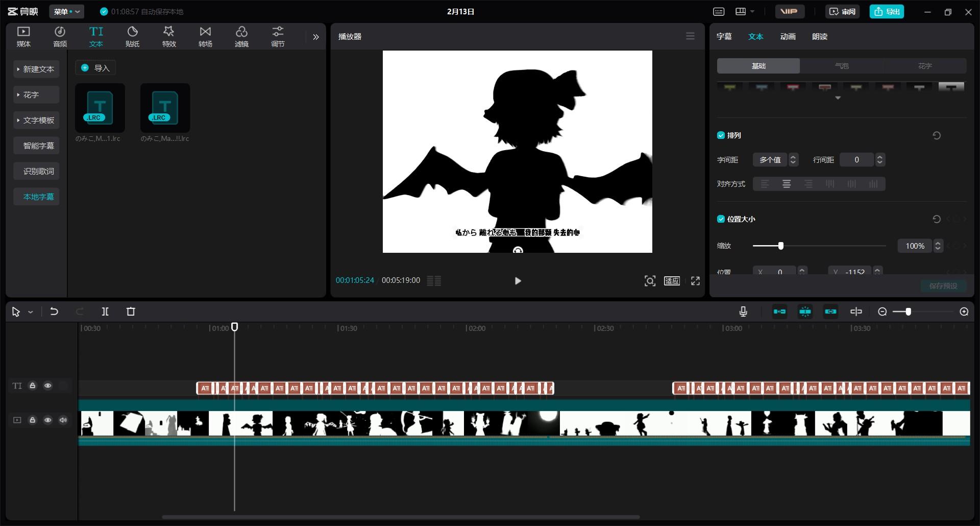The width and height of the screenshot is (980, 526).
Task: Toggle auto snapping on the timeline
Action: pyautogui.click(x=805, y=312)
